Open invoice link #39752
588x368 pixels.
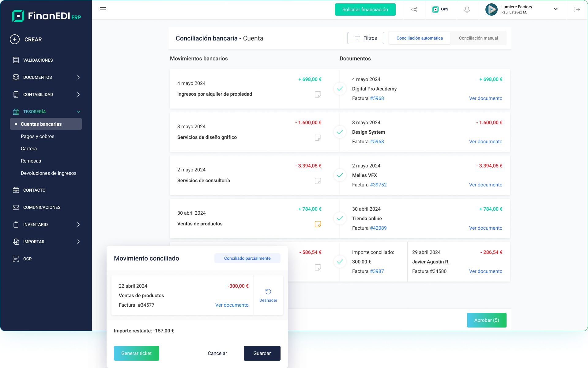point(378,185)
